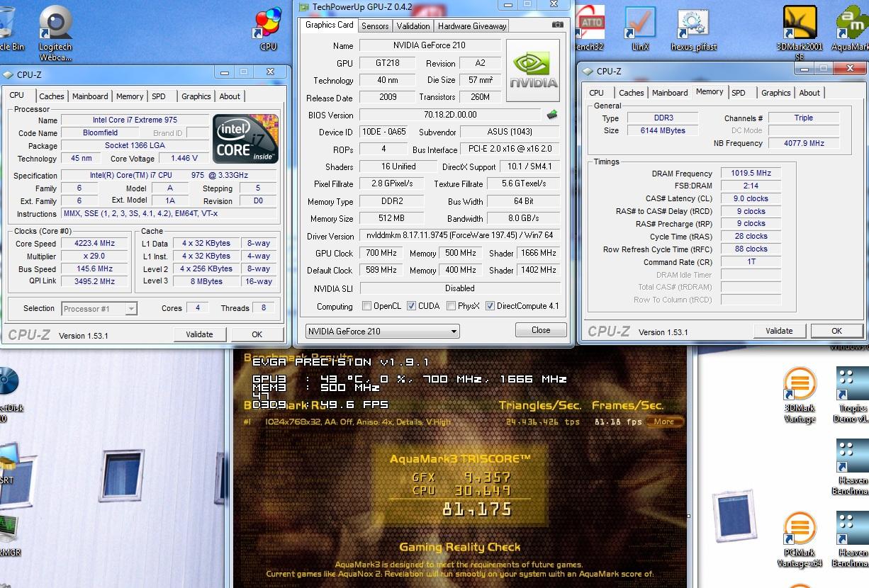Open Mainboard tab in right CPU-Z window
This screenshot has height=588, width=869.
click(x=670, y=93)
